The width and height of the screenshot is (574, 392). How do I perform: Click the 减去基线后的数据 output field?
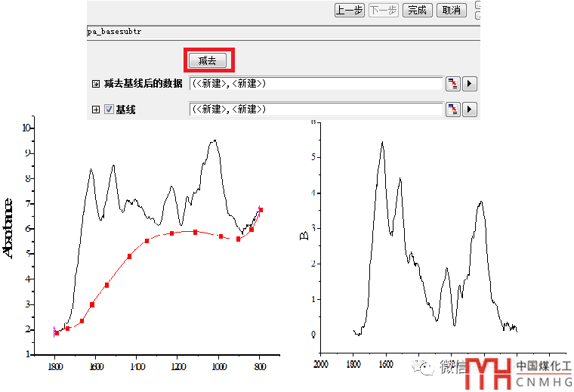316,84
